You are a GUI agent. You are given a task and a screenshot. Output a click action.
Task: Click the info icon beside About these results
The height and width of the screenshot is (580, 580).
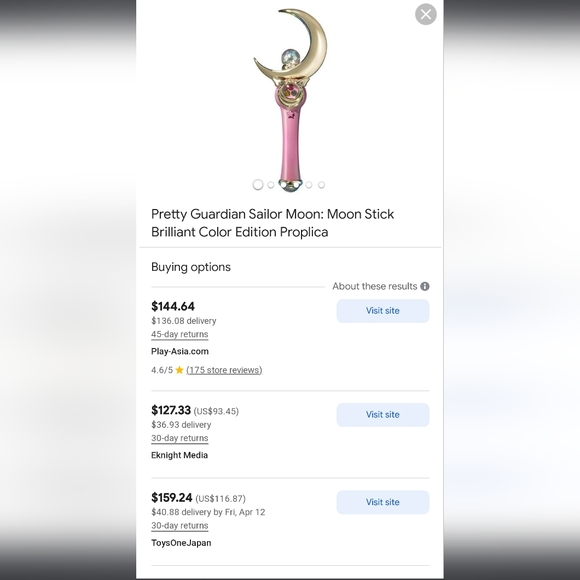(425, 286)
